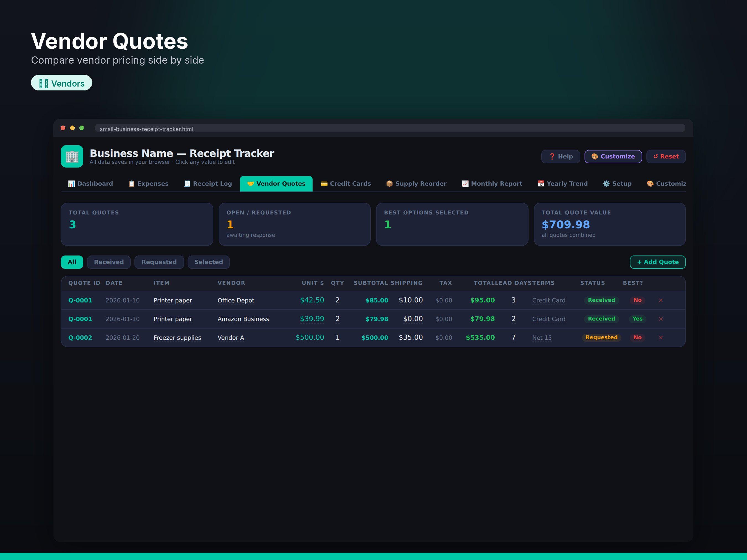Open Received status for Office Depot row

click(601, 300)
